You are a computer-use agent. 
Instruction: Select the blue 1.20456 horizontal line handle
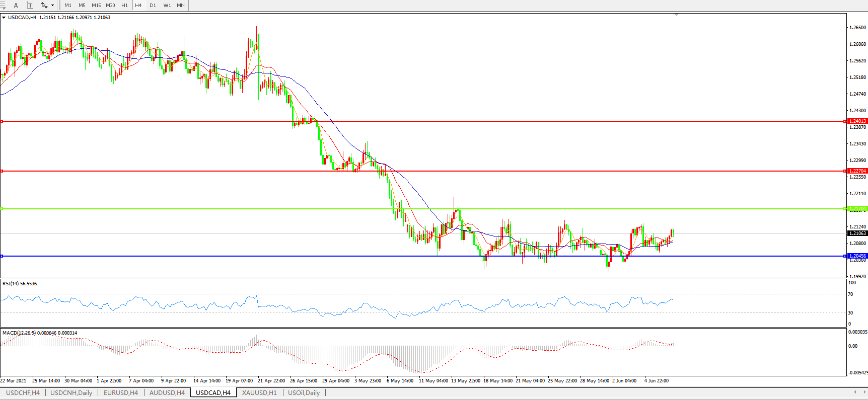(x=2, y=256)
